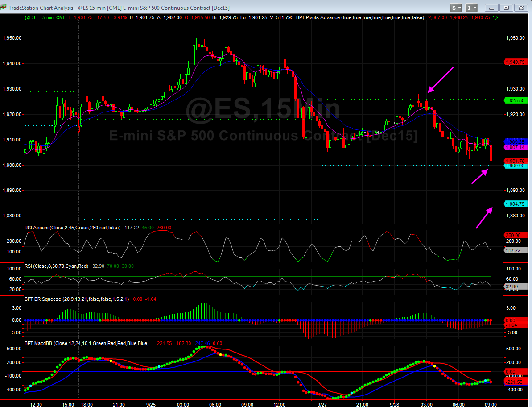
Task: Maximize the Chart Analysis window
Action: [506, 8]
